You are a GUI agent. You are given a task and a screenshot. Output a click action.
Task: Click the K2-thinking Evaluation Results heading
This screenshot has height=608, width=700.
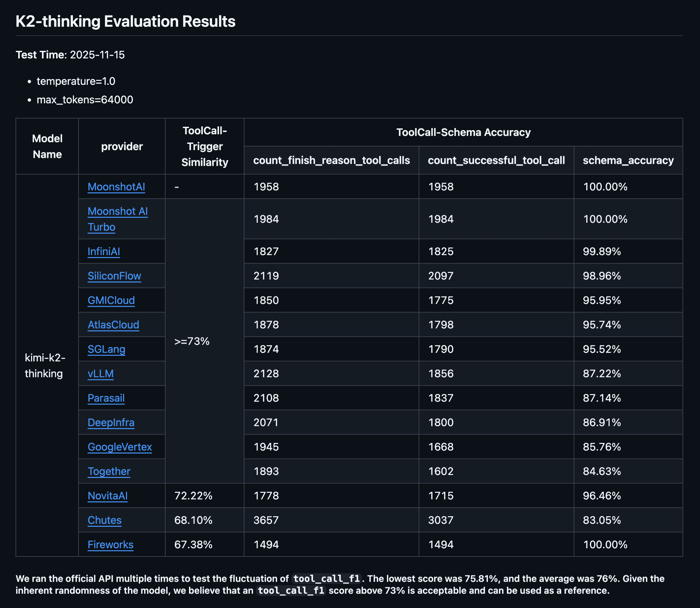coord(125,21)
